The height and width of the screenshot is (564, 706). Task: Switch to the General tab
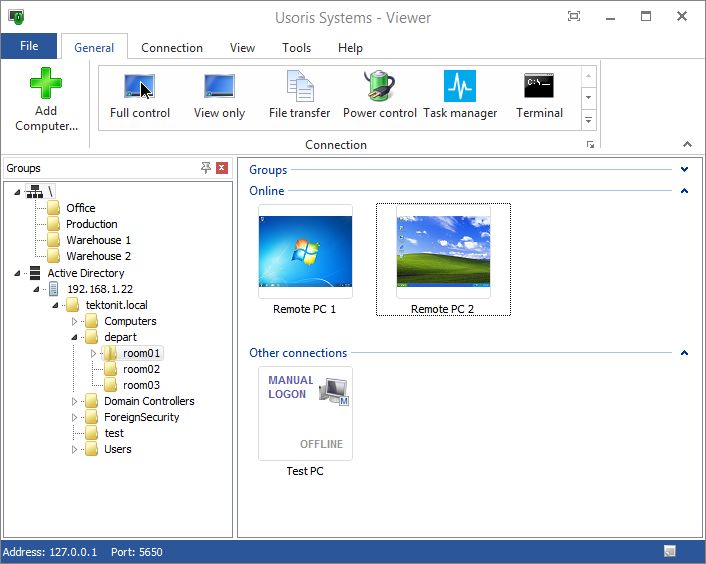94,47
